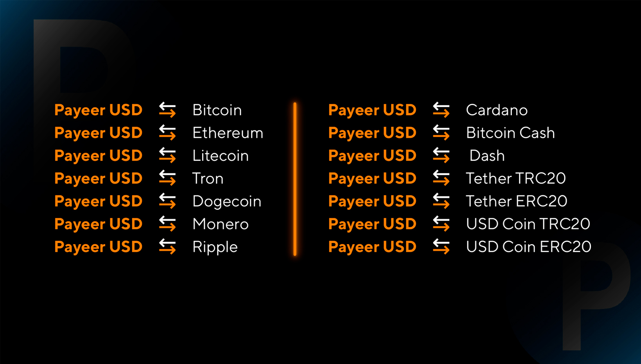Click Payeer USD next to Cardano

point(372,110)
